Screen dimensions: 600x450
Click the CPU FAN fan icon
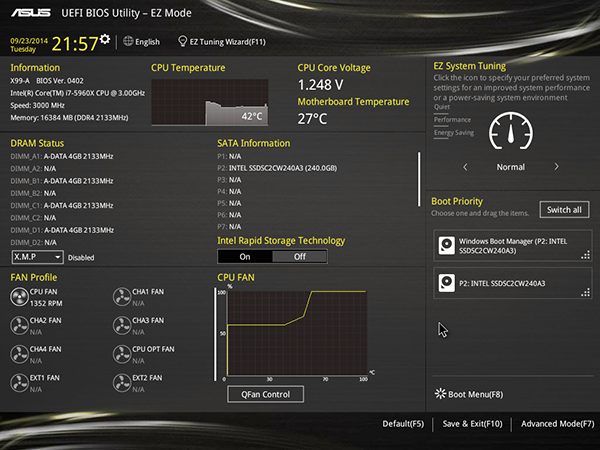tap(19, 297)
